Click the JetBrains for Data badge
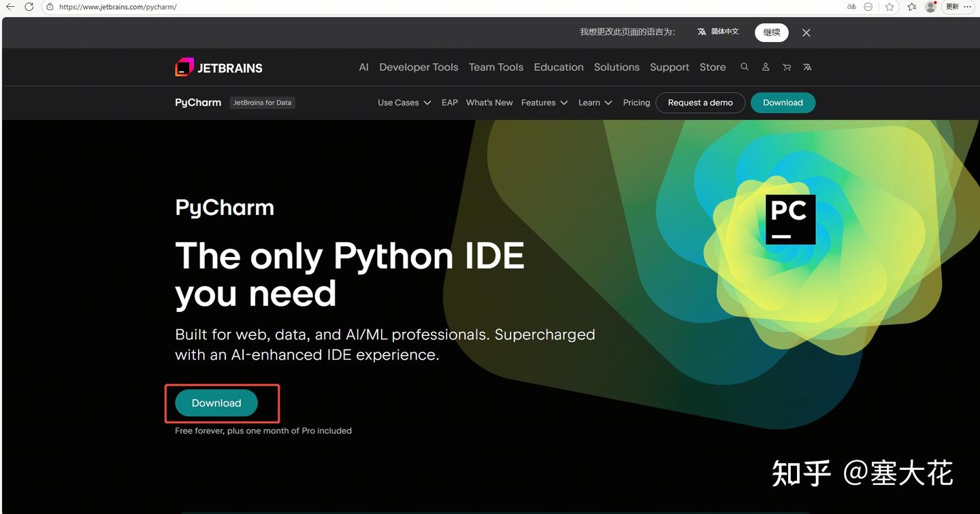Screen dimensions: 980x514 coord(262,103)
